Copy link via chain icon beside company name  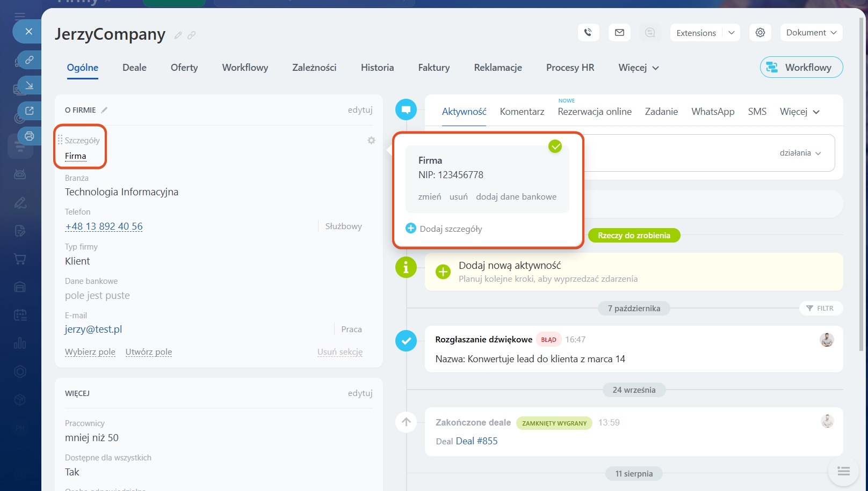coord(191,35)
